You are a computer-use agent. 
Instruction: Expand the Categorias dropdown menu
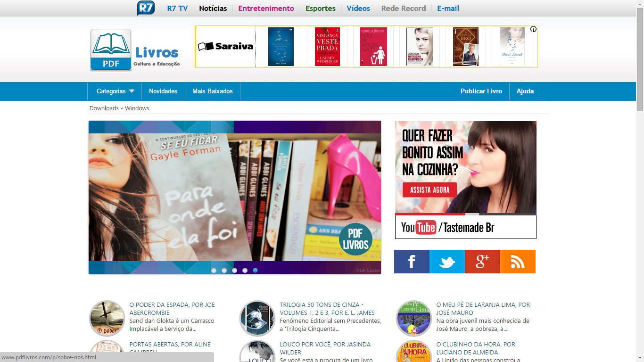coord(116,91)
